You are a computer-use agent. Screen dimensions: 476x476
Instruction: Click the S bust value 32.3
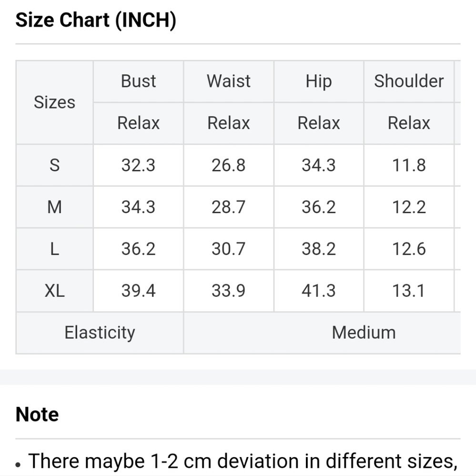[x=138, y=165]
